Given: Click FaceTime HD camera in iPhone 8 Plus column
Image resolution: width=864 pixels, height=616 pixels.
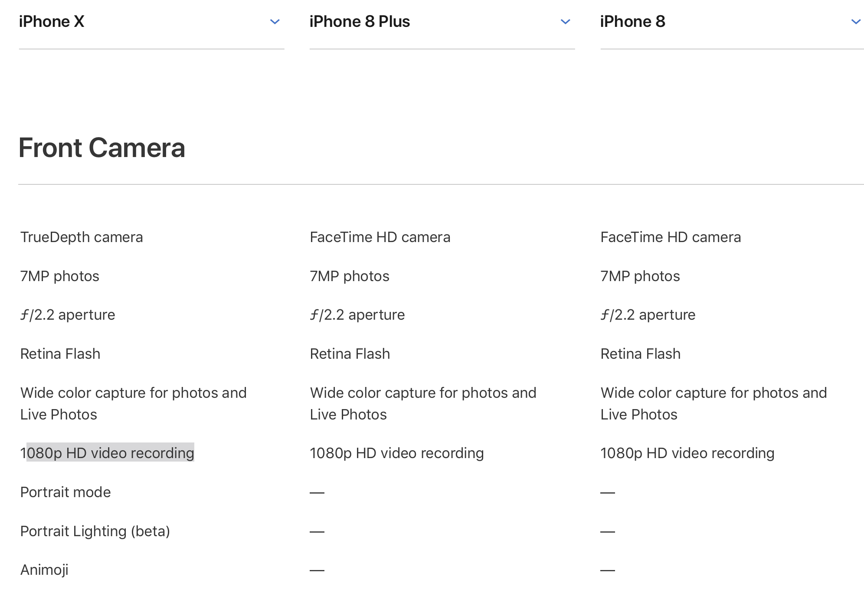Looking at the screenshot, I should (x=380, y=237).
